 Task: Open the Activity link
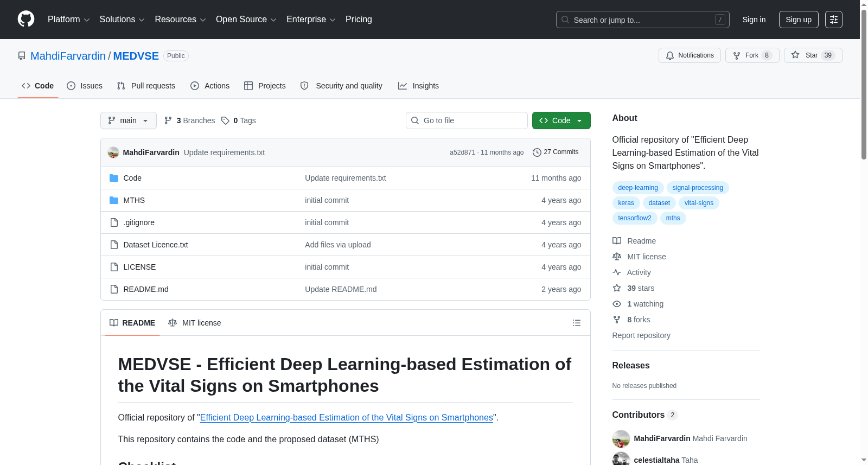pos(631,272)
